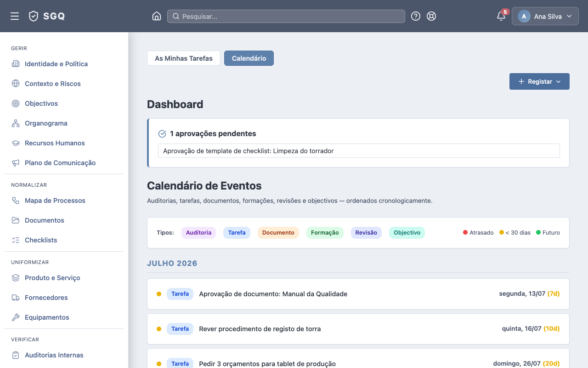The image size is (588, 368).
Task: Click the Identidade e Política building icon
Action: point(16,64)
